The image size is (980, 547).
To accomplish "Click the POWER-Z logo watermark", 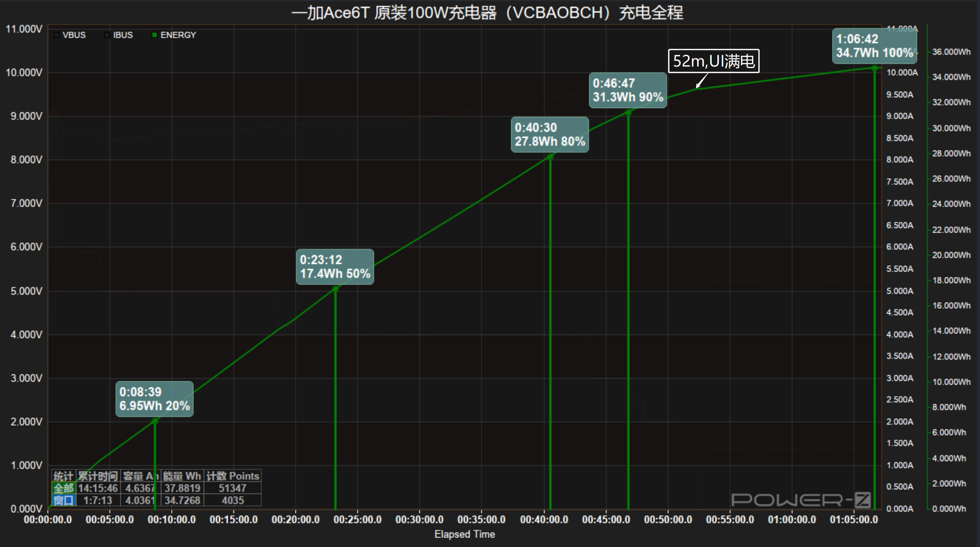I will (x=801, y=500).
